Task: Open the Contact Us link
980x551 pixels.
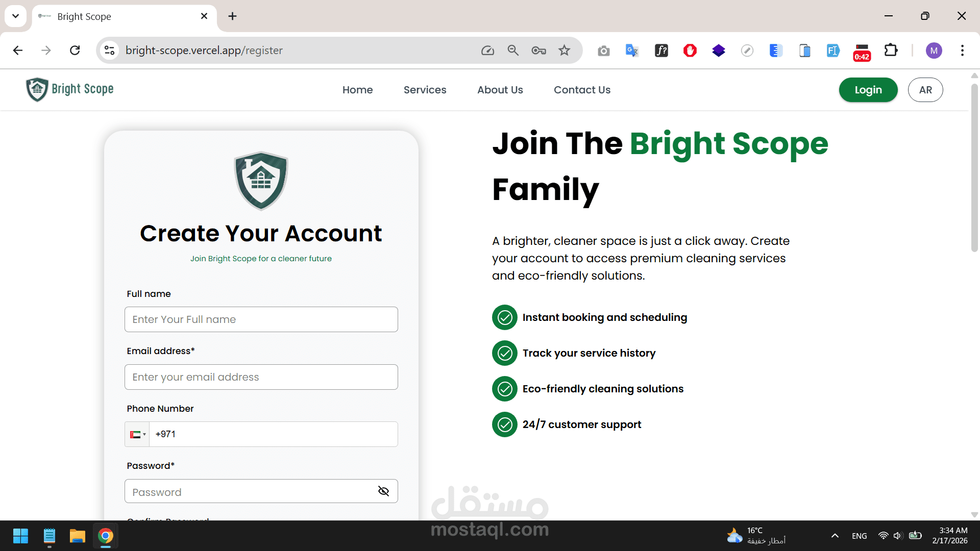Action: [582, 90]
